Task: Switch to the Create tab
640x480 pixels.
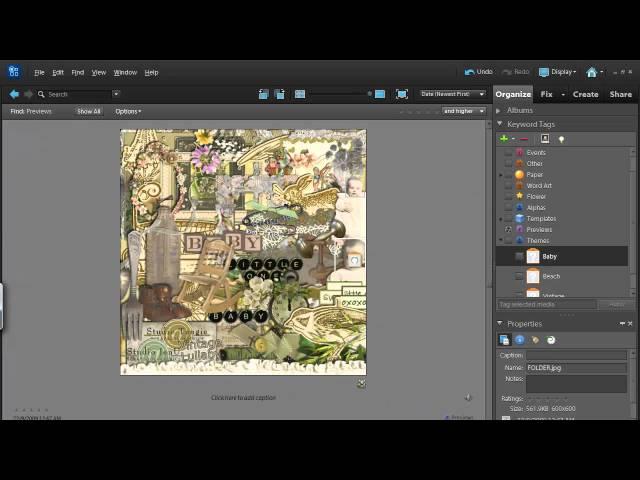Action: (x=585, y=94)
